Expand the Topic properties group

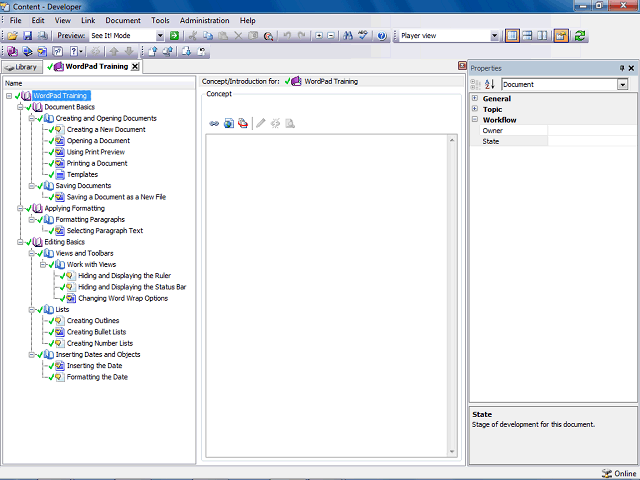coord(475,109)
